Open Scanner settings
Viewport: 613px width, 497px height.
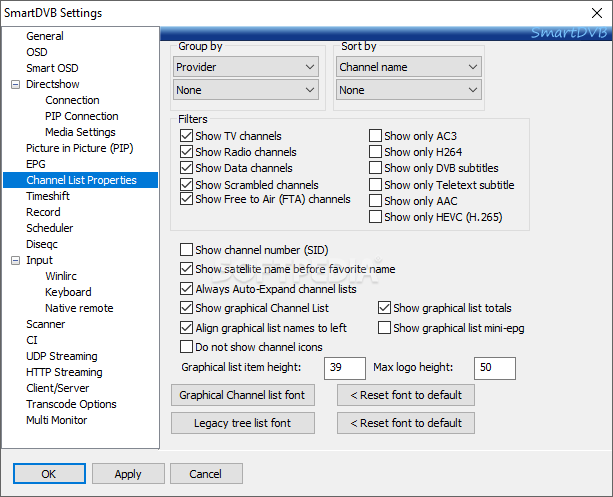click(x=45, y=324)
